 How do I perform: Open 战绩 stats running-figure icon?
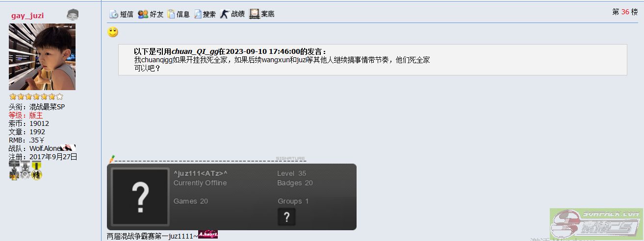click(232, 14)
